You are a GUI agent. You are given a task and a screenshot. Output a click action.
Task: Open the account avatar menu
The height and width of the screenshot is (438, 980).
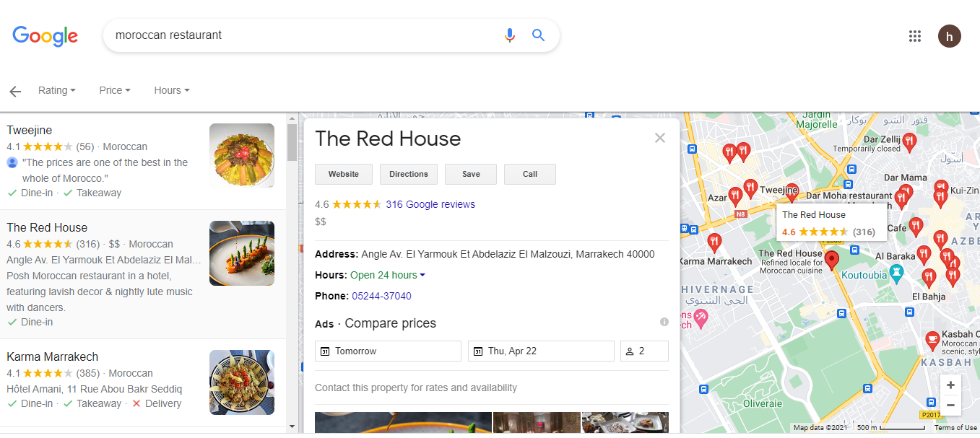(x=950, y=36)
